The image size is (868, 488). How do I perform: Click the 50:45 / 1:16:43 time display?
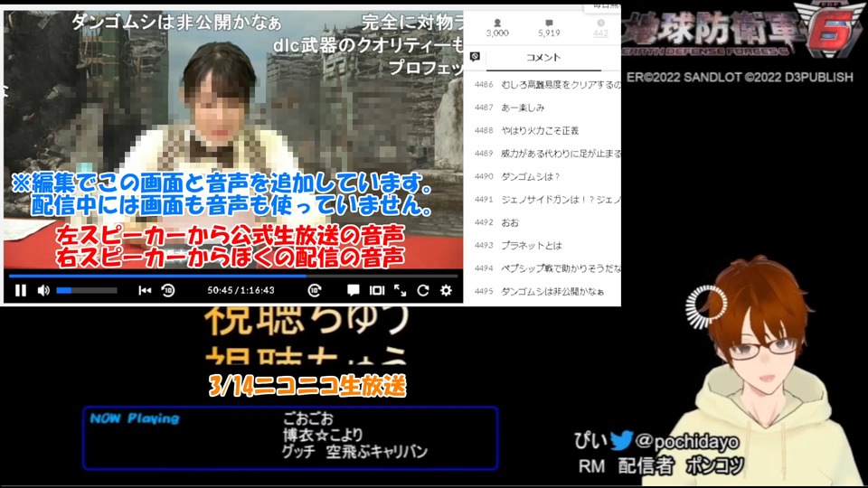coord(241,290)
